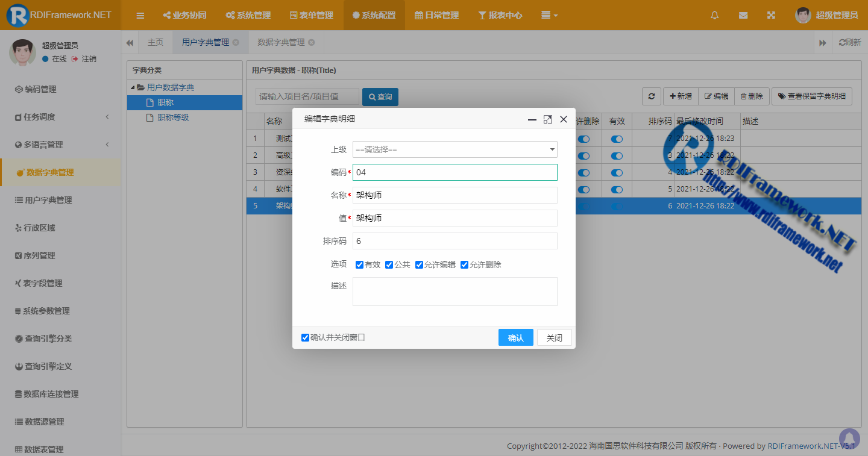Screen dimensions: 868x456
Task: Switch to the 主页 tab
Action: (156, 42)
